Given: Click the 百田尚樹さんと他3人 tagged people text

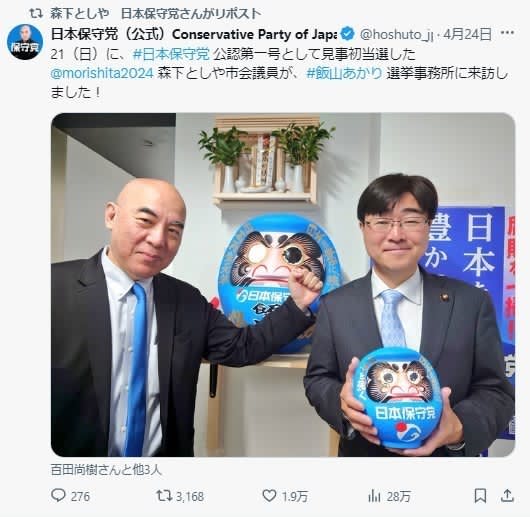Looking at the screenshot, I should coord(106,470).
